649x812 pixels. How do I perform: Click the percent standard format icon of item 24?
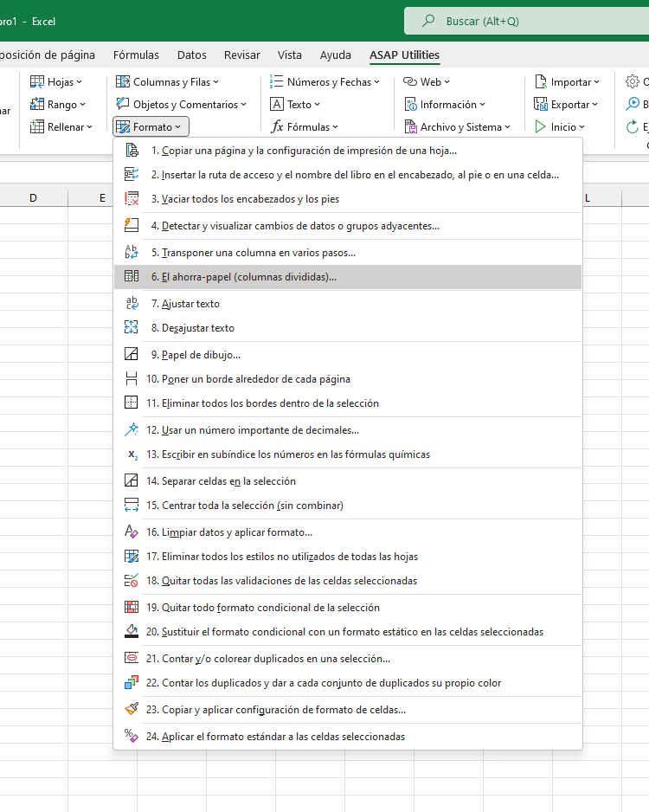[x=132, y=737]
